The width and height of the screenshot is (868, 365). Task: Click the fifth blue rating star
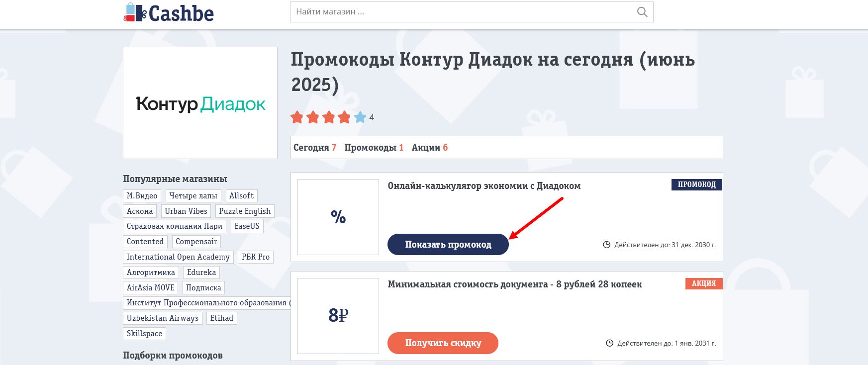pos(360,117)
